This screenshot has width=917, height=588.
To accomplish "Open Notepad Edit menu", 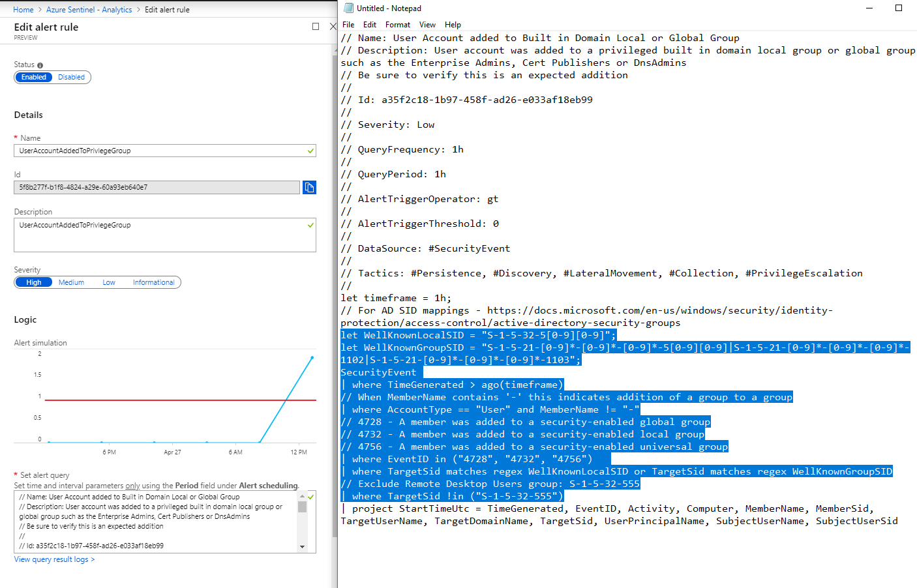I will pyautogui.click(x=370, y=25).
